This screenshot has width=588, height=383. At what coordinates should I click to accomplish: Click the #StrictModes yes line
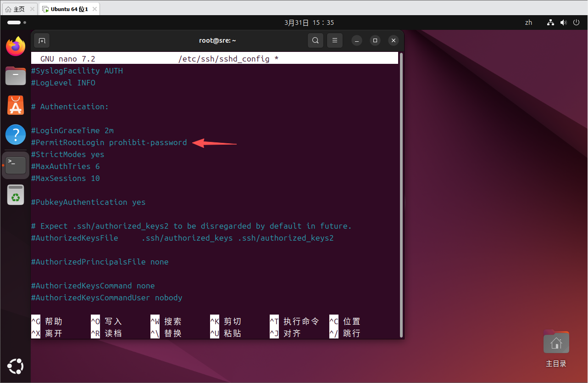[x=68, y=154]
